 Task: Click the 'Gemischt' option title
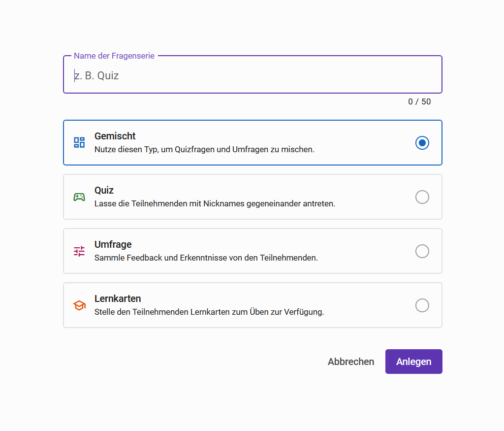point(115,136)
